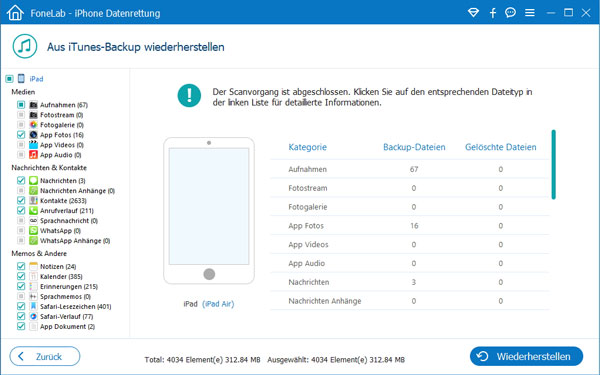Screen dimensions: 600x375
Task: Select Kontakte (2633) entry
Action: click(x=63, y=201)
